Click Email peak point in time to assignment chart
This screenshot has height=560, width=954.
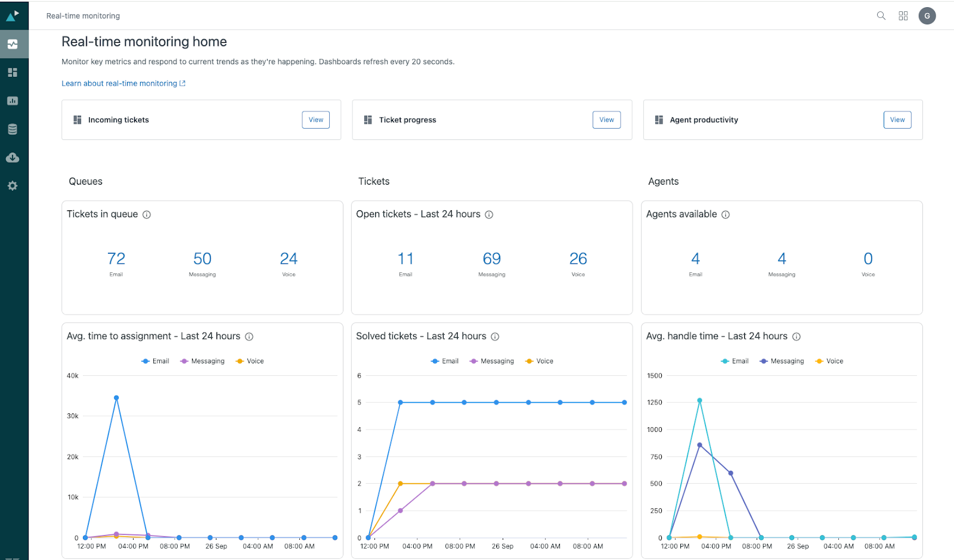[116, 398]
